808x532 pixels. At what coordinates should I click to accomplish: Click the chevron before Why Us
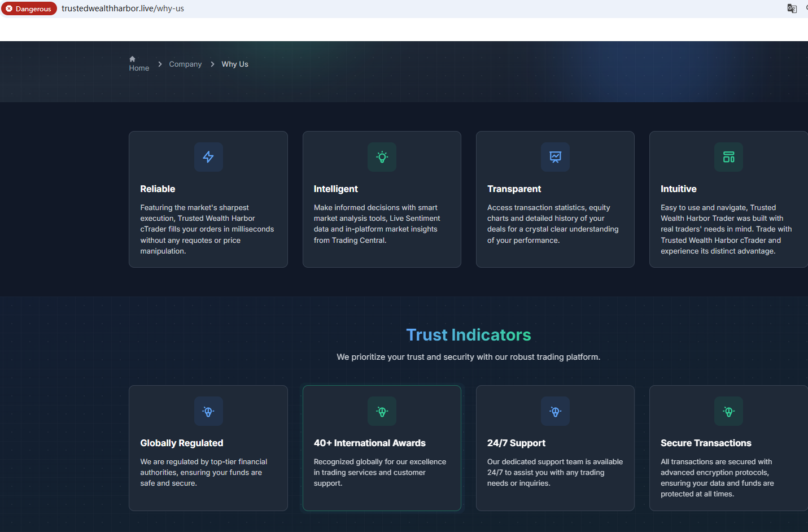pyautogui.click(x=212, y=64)
